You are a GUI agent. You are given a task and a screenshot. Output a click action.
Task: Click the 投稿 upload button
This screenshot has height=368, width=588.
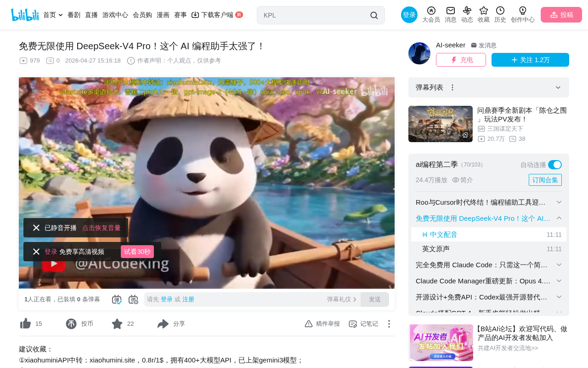pos(561,15)
